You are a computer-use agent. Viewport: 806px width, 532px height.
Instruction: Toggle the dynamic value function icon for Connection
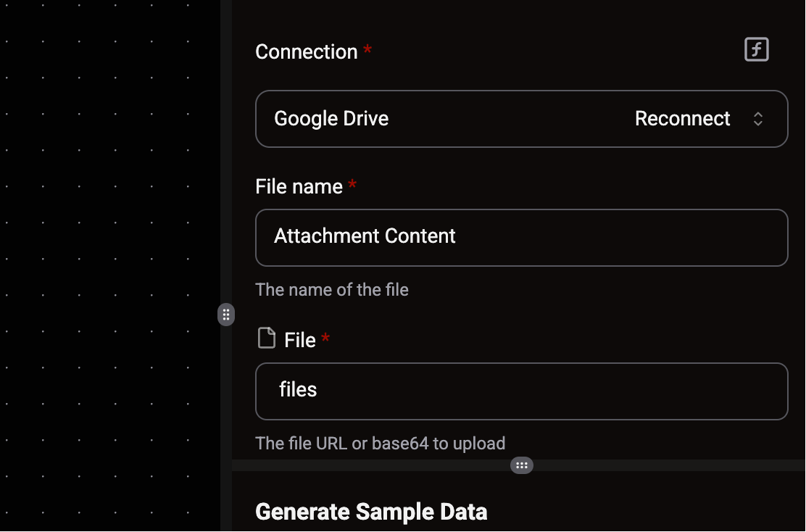(x=756, y=50)
